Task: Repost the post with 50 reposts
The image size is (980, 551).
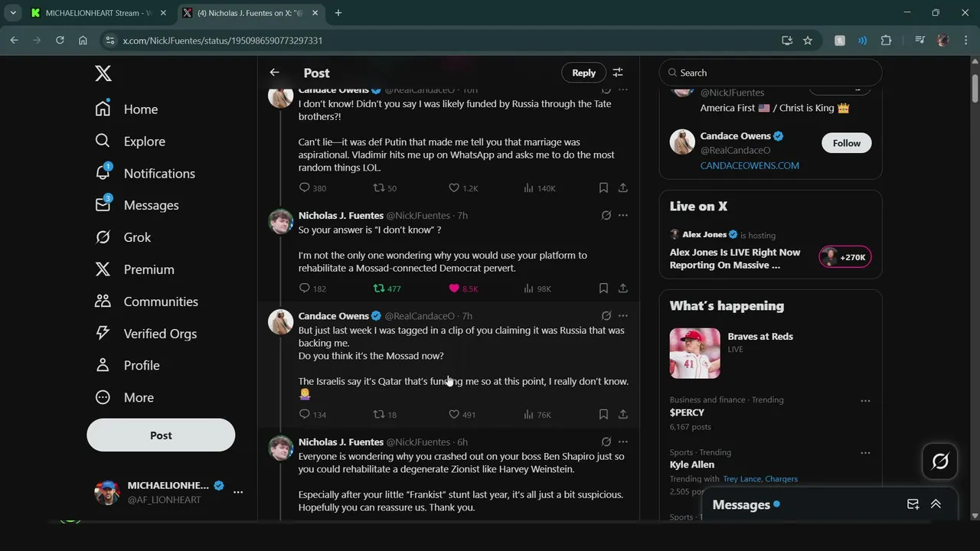Action: tap(384, 188)
